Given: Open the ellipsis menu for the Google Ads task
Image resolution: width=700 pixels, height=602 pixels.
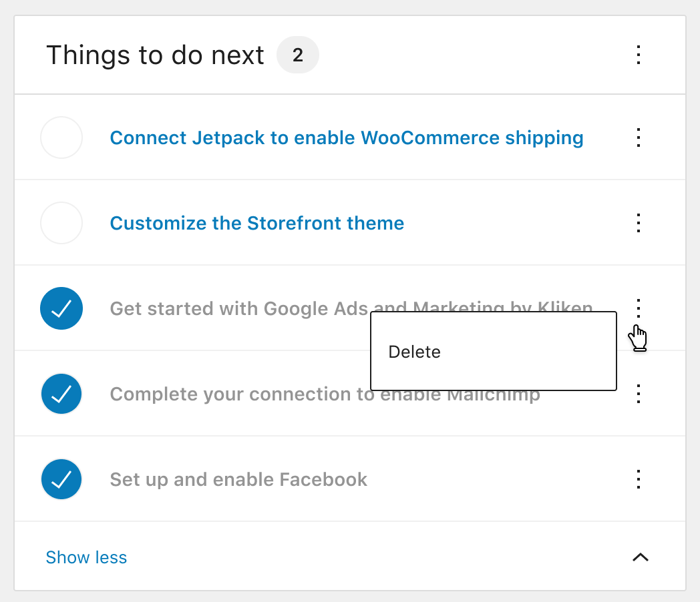Looking at the screenshot, I should pos(638,308).
